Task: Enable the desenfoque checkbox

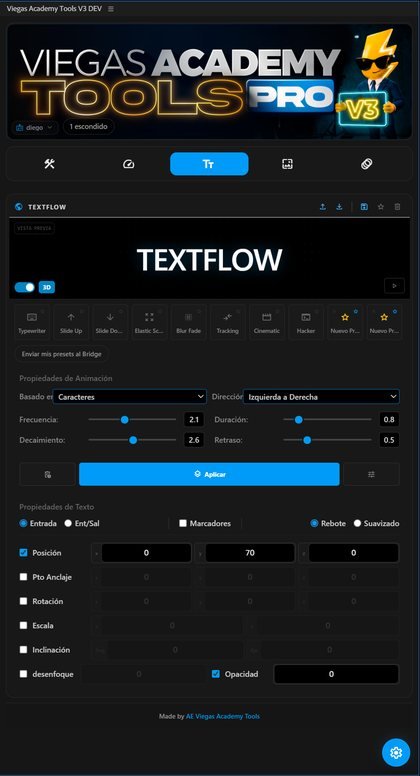Action: tap(23, 674)
